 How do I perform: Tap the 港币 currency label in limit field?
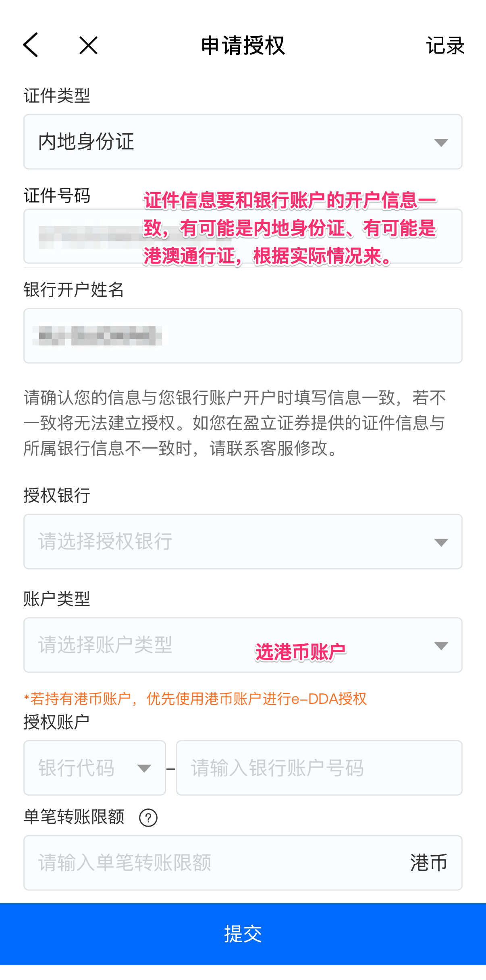(428, 863)
